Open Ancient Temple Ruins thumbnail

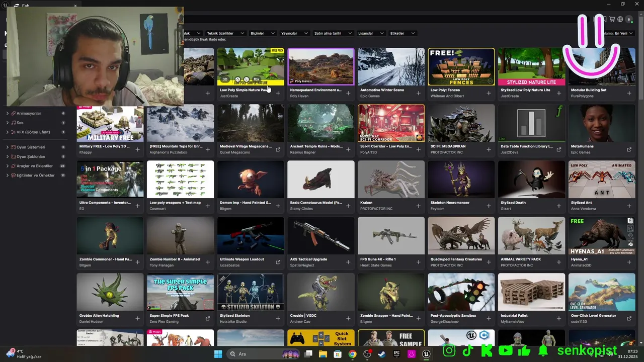[x=320, y=123]
